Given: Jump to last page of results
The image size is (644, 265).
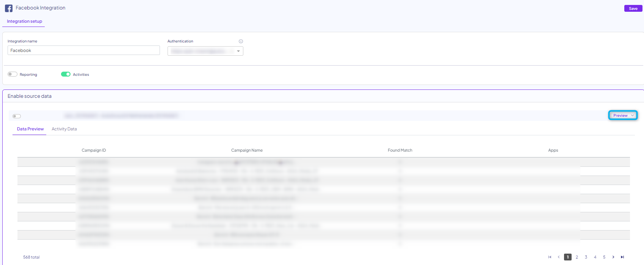Looking at the screenshot, I should click(x=622, y=257).
